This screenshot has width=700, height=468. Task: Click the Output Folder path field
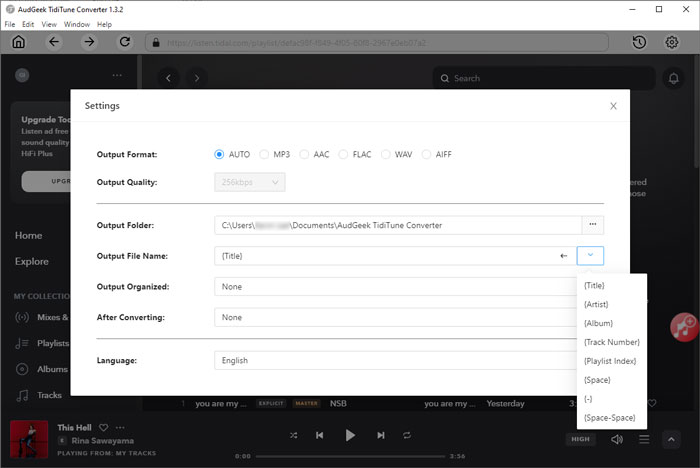[x=398, y=225]
